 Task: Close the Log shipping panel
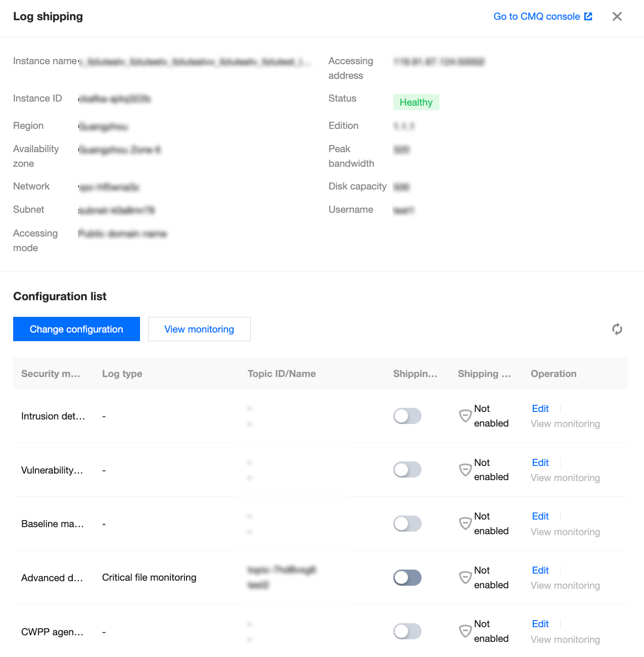(617, 16)
